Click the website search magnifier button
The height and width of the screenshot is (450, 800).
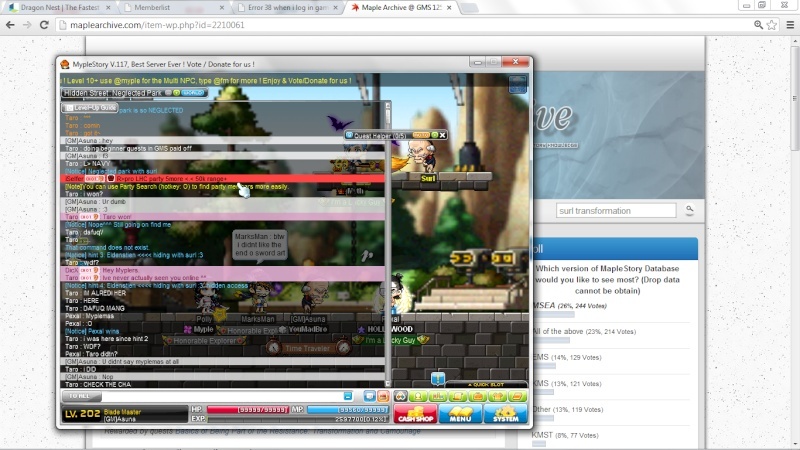[x=689, y=209]
